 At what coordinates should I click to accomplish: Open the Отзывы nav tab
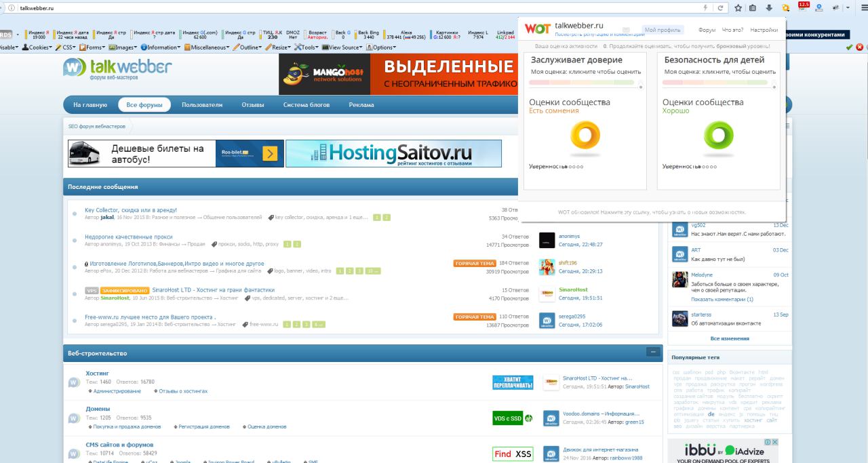[253, 105]
